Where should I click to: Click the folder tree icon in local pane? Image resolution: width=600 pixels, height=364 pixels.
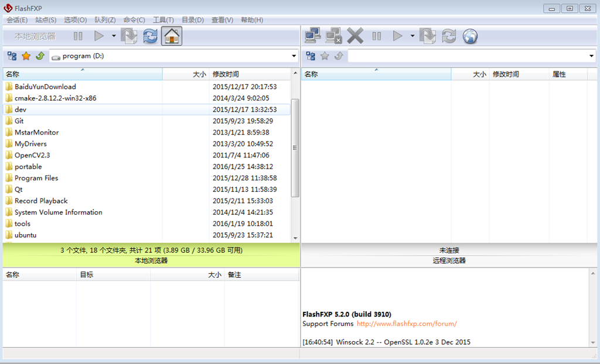(x=12, y=56)
